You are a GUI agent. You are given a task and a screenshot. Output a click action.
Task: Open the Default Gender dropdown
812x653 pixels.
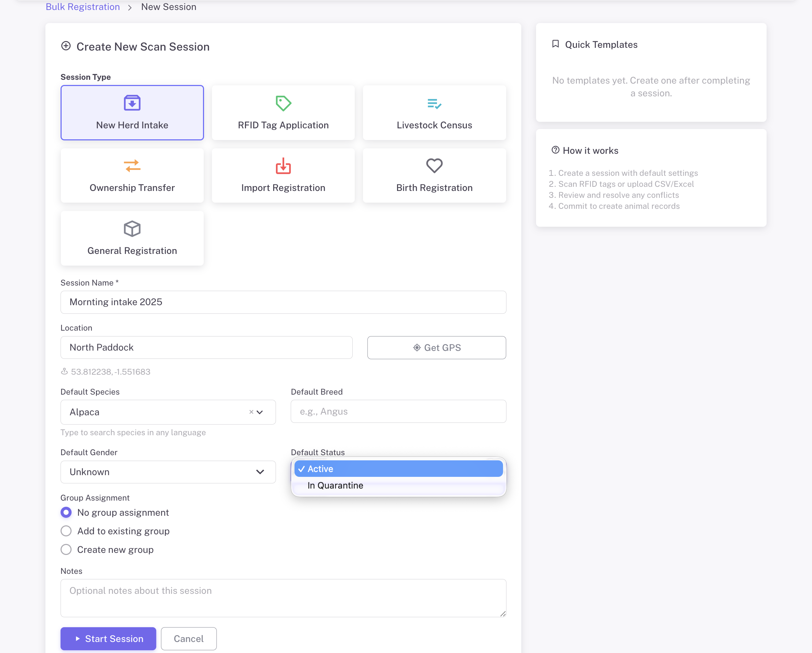[x=168, y=472]
